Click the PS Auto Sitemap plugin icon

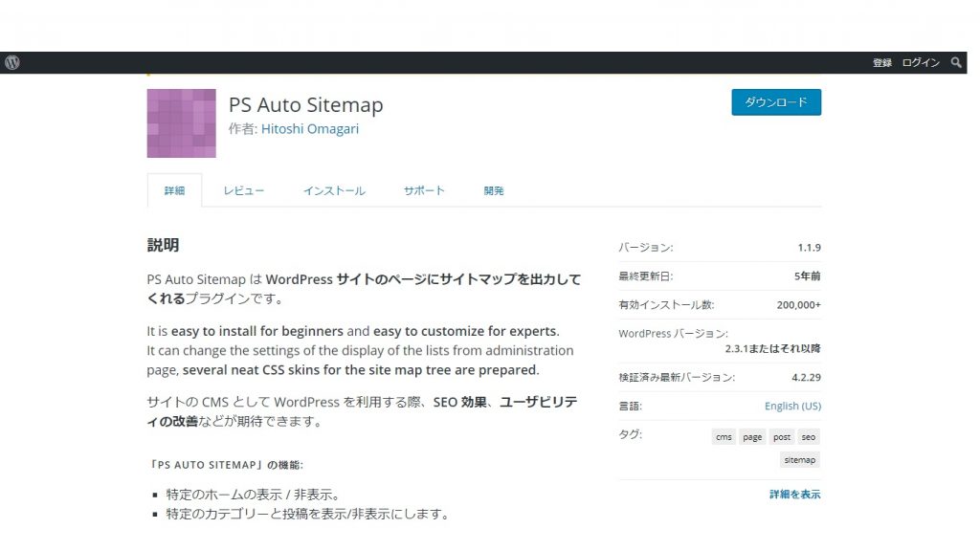(x=181, y=123)
